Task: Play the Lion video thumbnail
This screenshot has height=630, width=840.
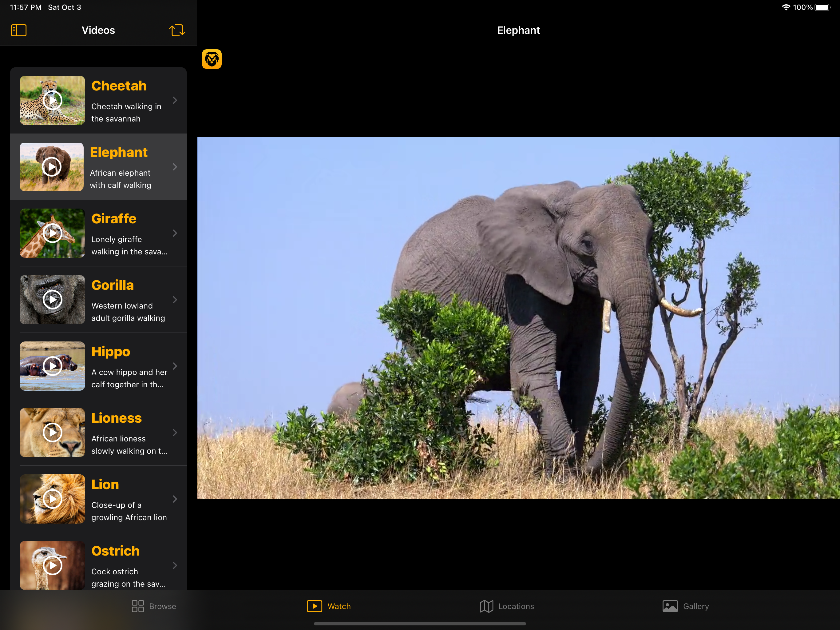Action: point(52,499)
